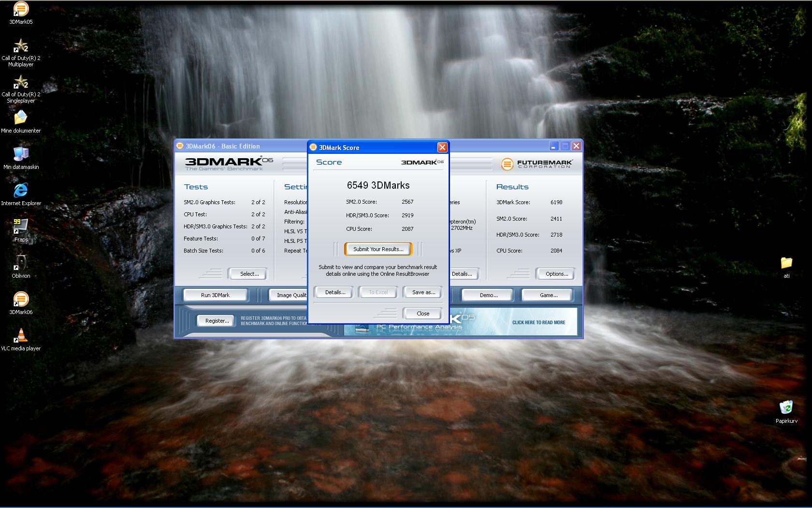Click the 3DMark Score result 6198

[x=556, y=202]
